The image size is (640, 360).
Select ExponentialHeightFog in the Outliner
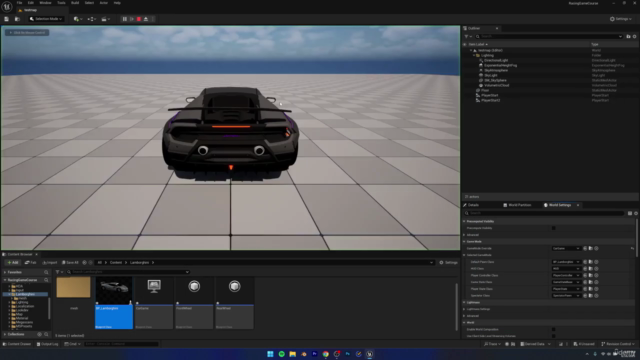coord(500,65)
